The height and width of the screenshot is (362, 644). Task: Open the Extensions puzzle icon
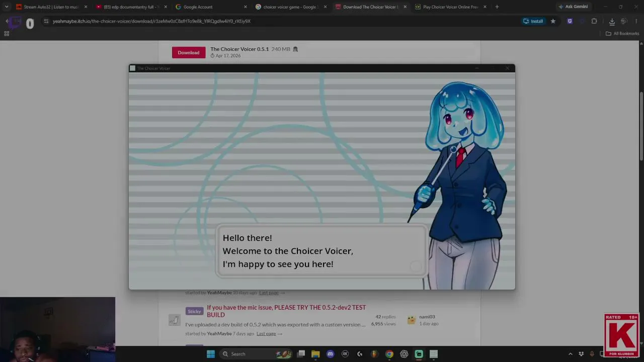(x=594, y=21)
